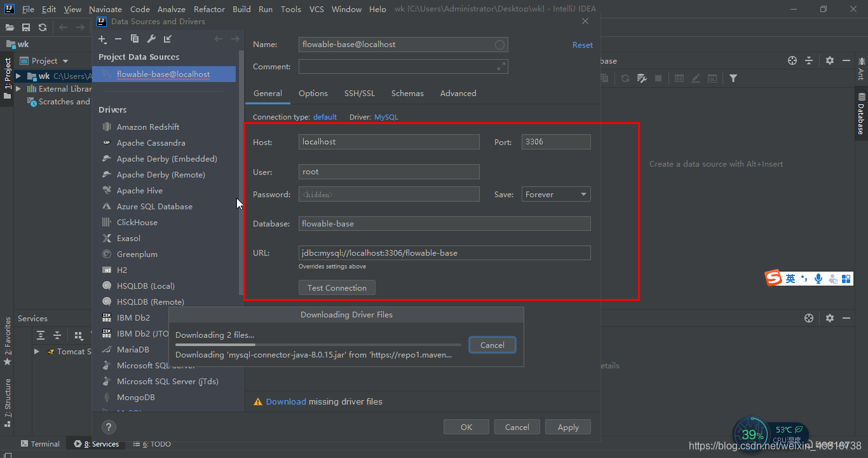Click the Reset link
Viewport: 868px width, 458px height.
(583, 45)
